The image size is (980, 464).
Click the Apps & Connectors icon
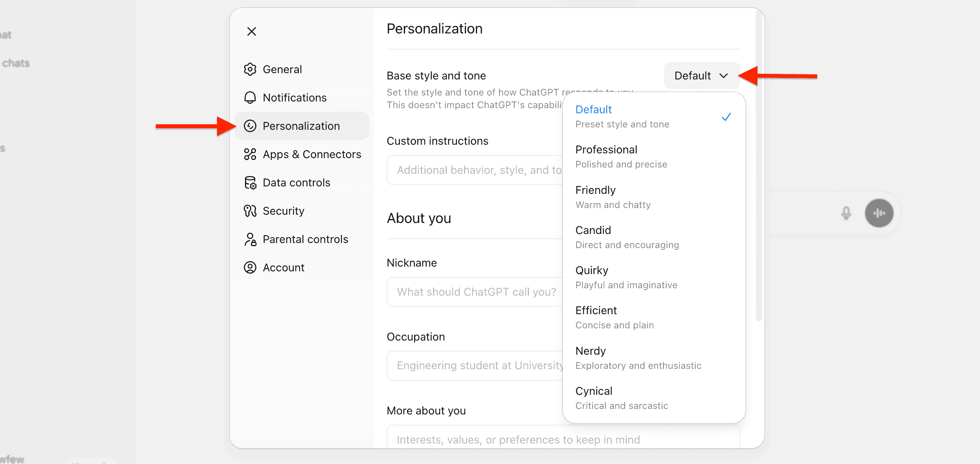coord(250,154)
